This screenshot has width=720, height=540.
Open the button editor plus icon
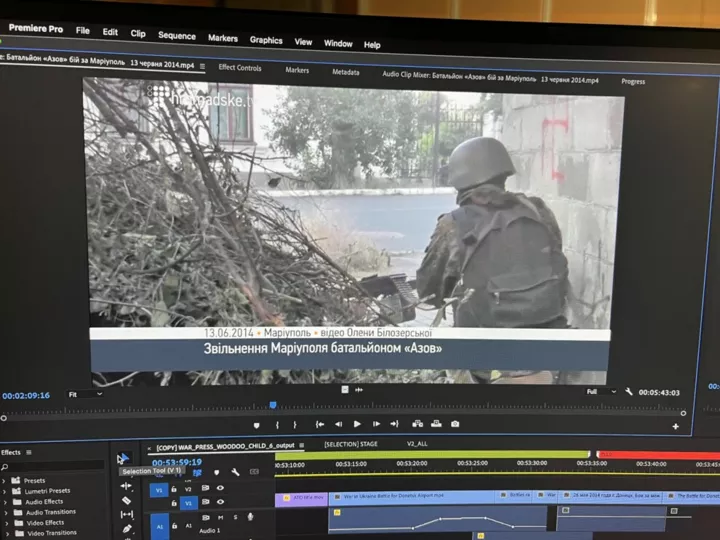point(675,427)
